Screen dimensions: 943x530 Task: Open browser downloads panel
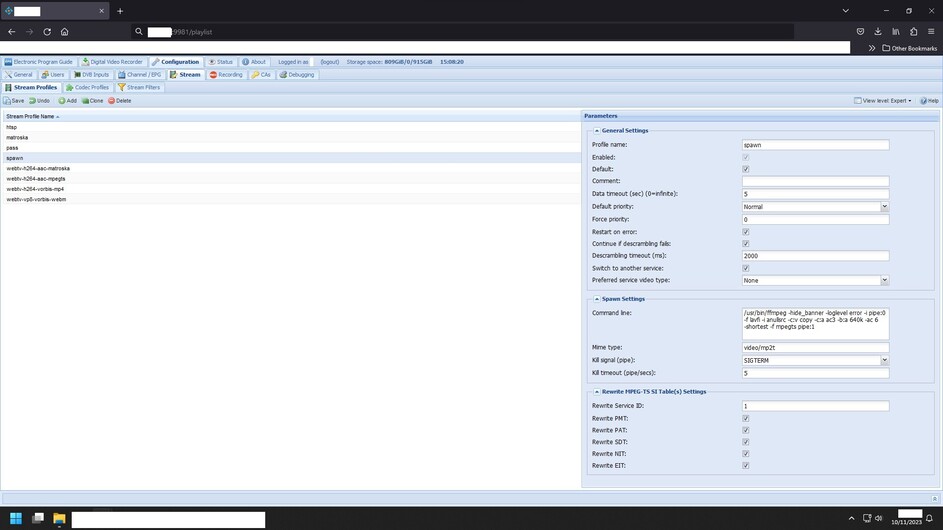click(x=878, y=31)
